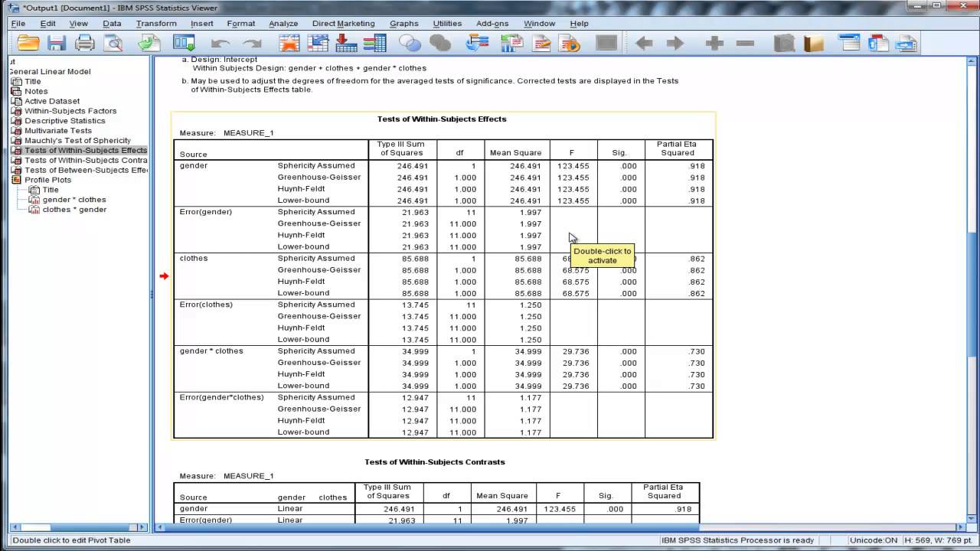This screenshot has width=980, height=551.
Task: Open the Add-ons menu
Action: coord(492,24)
